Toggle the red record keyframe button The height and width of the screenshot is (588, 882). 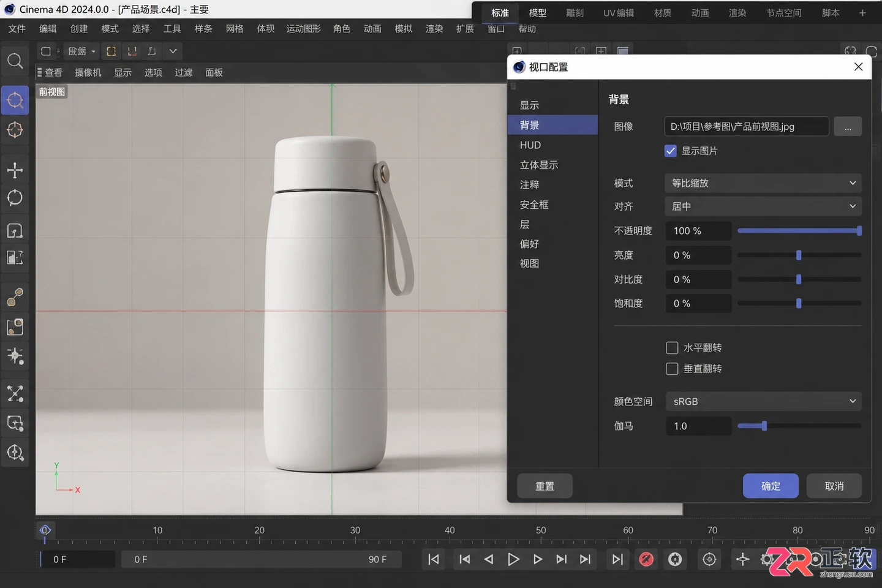point(646,559)
